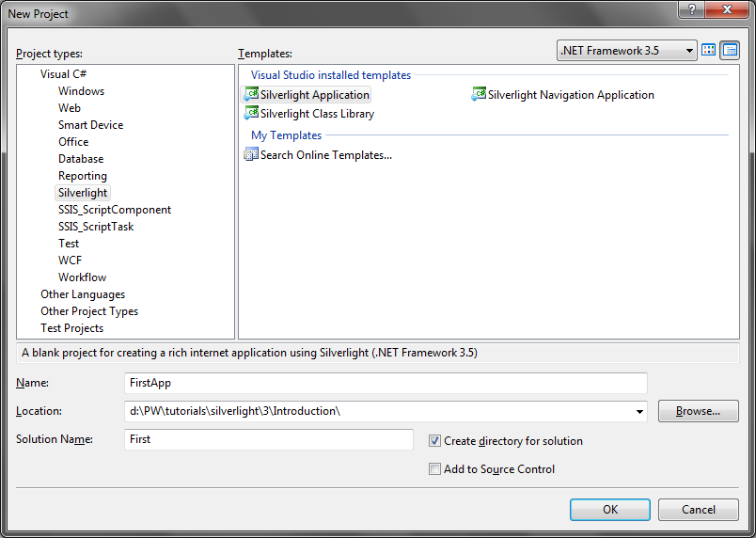
Task: Select the Silverlight Application template icon
Action: (x=251, y=94)
